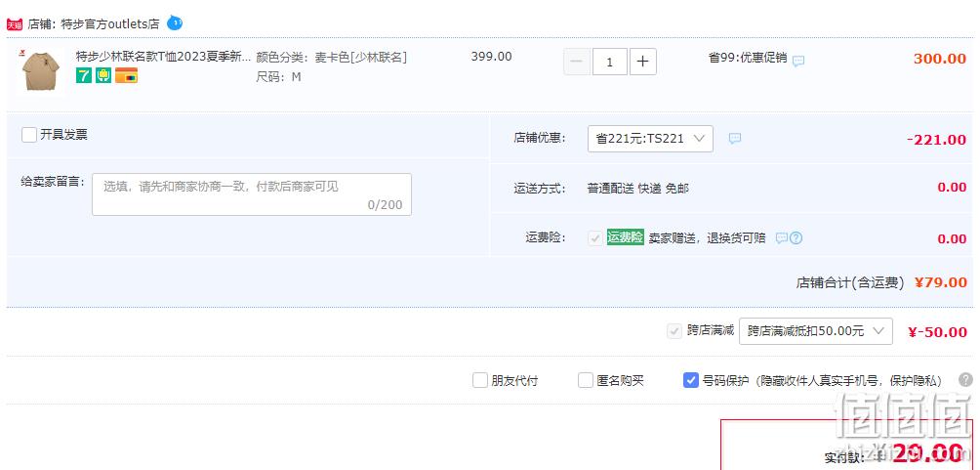Increase quantity with the plus button
The image size is (980, 470).
pyautogui.click(x=643, y=62)
